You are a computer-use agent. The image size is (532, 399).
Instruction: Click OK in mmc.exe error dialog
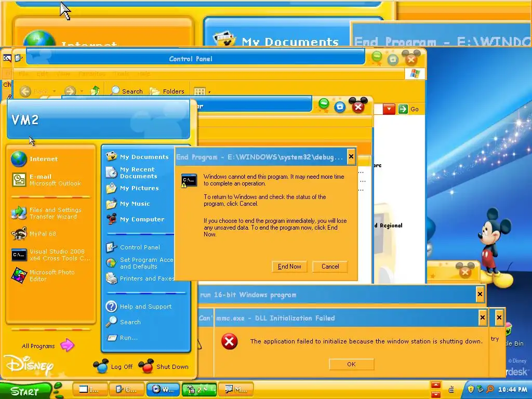(x=352, y=364)
